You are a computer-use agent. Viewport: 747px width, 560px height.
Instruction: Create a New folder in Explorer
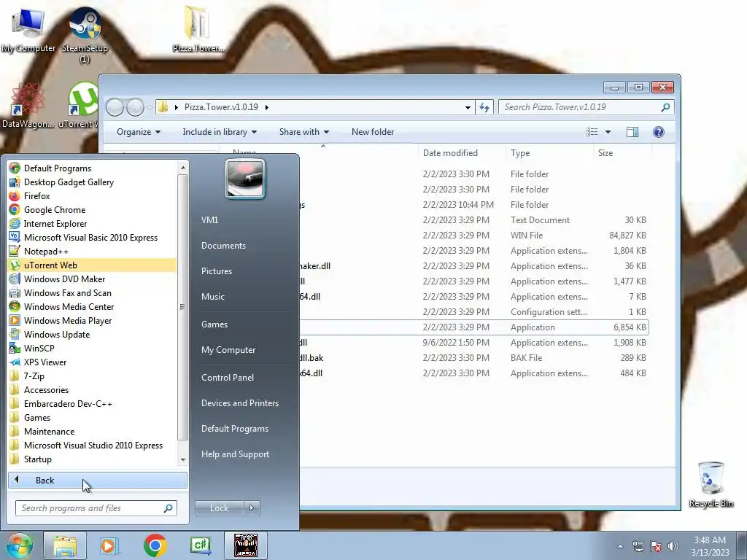click(x=373, y=132)
